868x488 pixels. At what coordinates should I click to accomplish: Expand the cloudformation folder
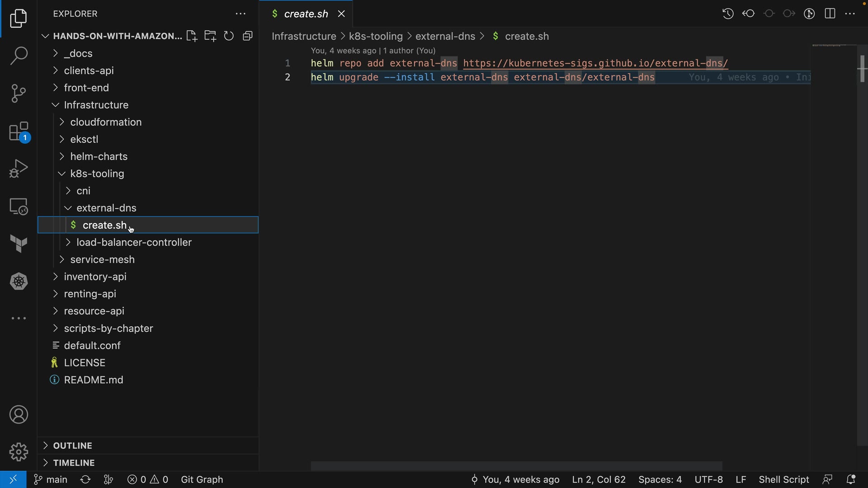tap(106, 122)
